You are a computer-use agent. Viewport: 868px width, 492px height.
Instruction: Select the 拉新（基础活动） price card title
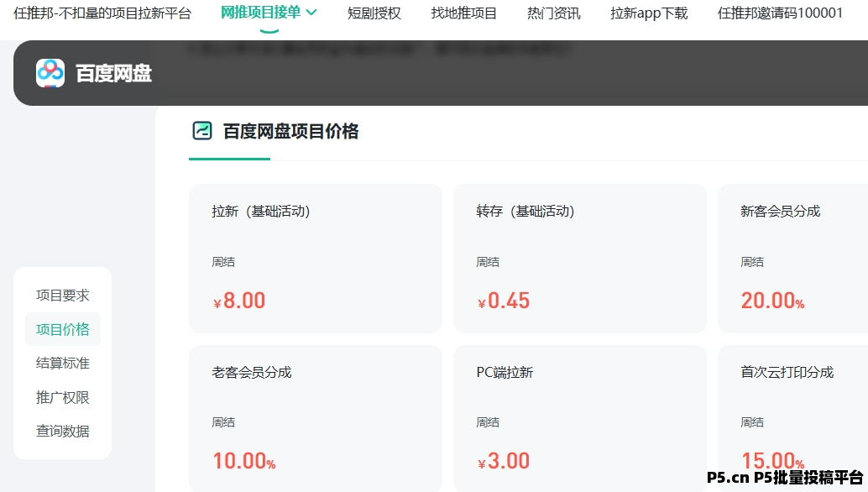(x=261, y=211)
